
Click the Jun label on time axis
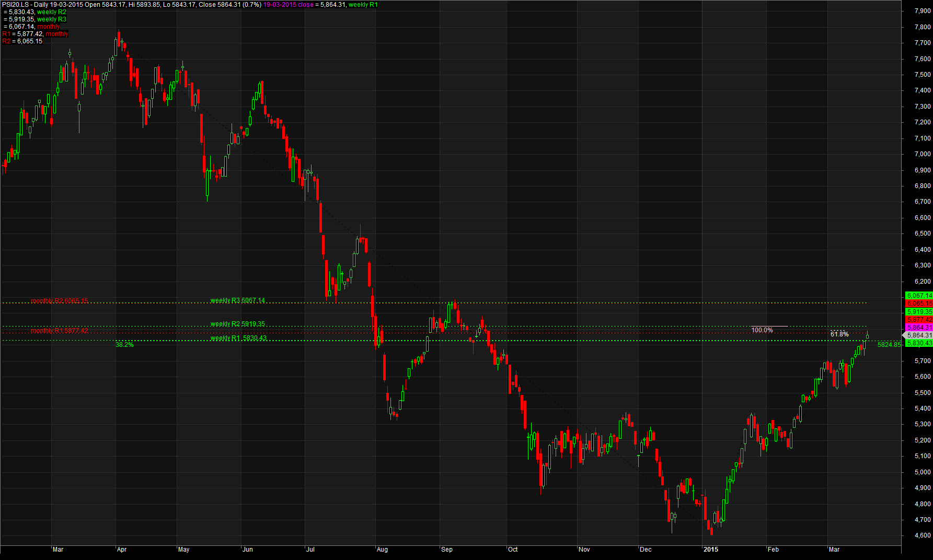(248, 550)
